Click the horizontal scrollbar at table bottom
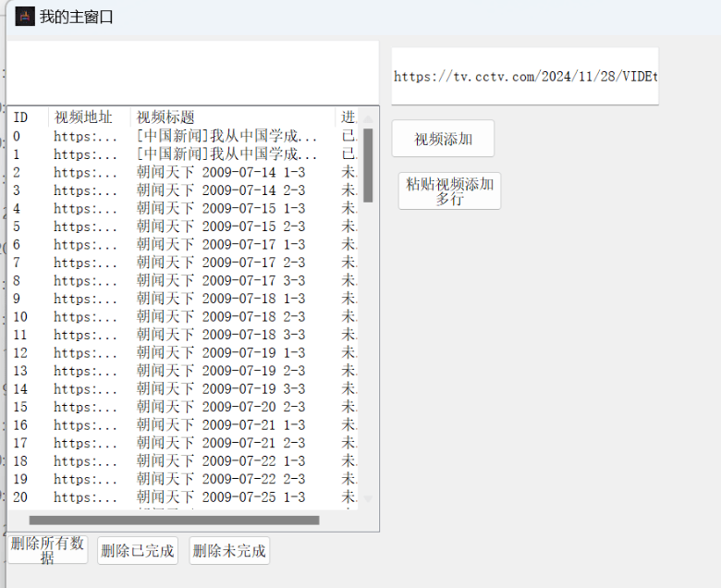721x588 pixels. click(x=174, y=521)
